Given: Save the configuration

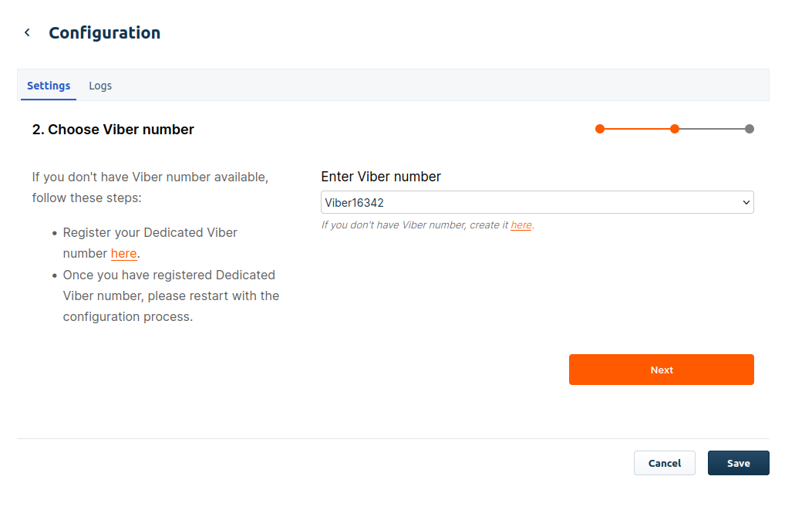Looking at the screenshot, I should click(738, 463).
